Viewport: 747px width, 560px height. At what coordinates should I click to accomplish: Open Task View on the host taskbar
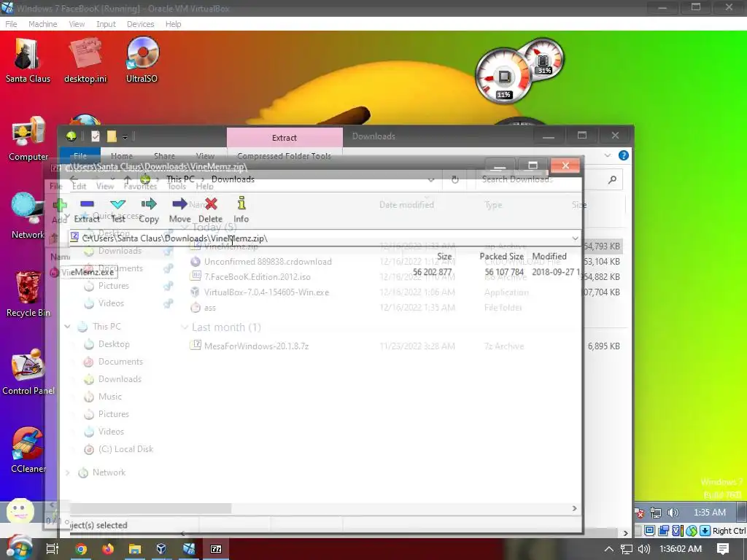point(53,549)
